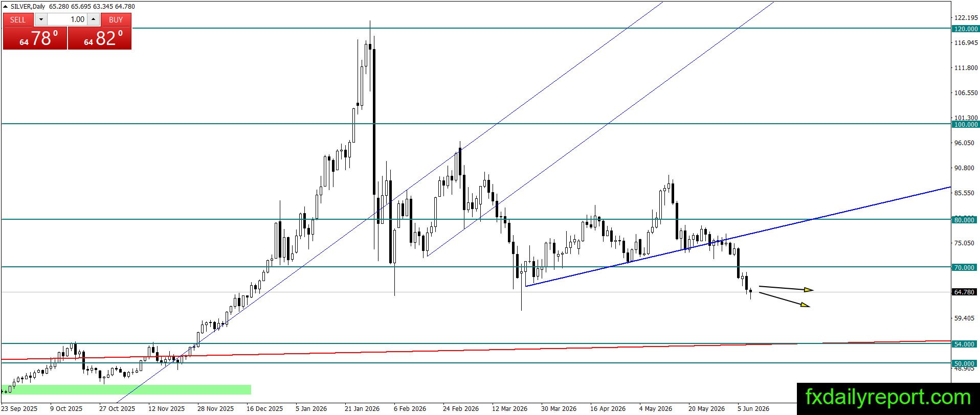Select the 80.000 level price label
The height and width of the screenshot is (415, 980).
point(965,220)
